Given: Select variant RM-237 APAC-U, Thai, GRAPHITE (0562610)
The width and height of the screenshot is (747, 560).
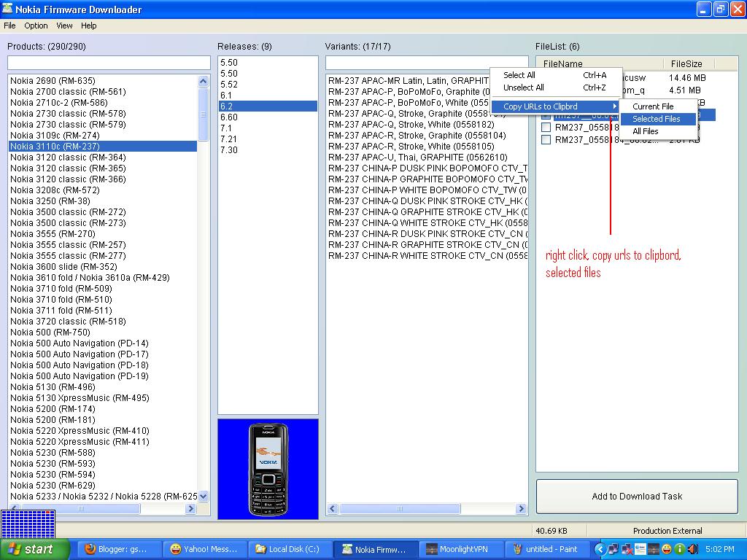Looking at the screenshot, I should coord(427,157).
